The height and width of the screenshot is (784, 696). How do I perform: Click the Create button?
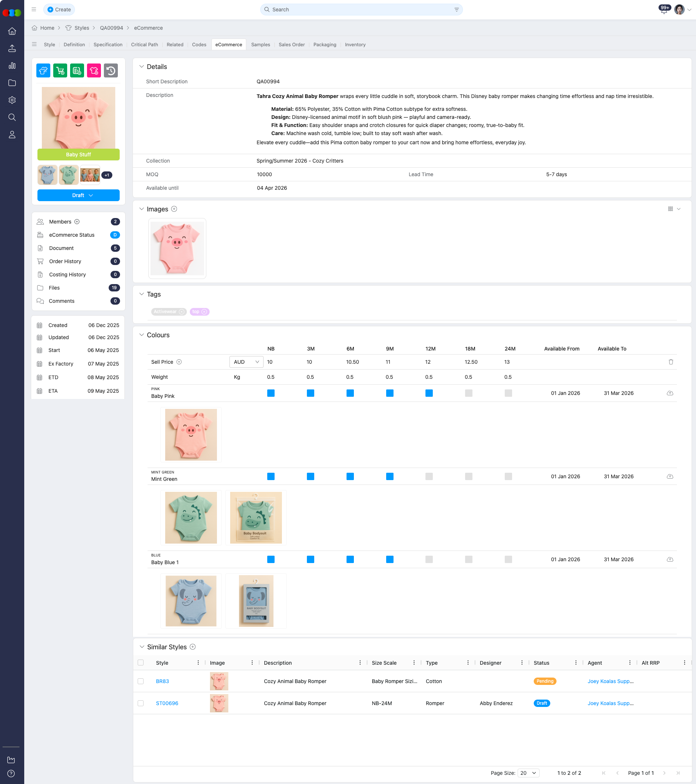59,9
